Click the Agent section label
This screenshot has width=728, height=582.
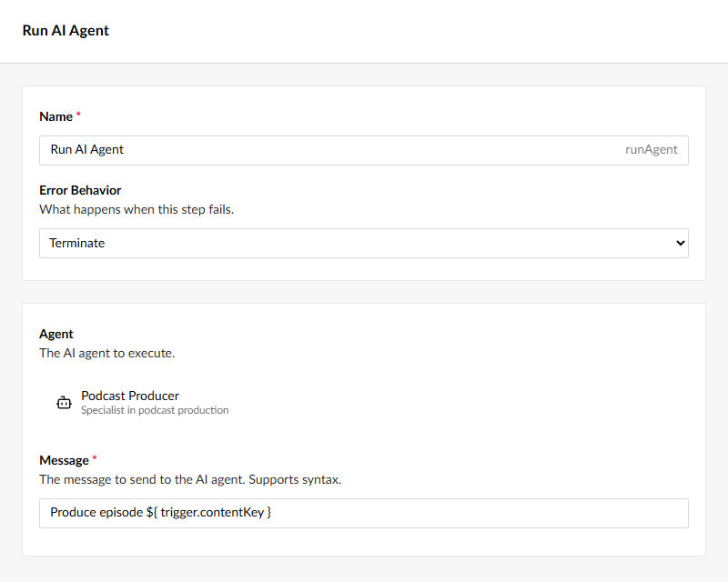click(56, 334)
